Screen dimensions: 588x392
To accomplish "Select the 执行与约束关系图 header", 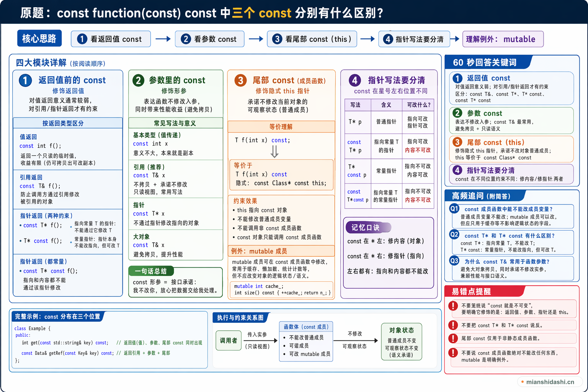I will point(240,318).
